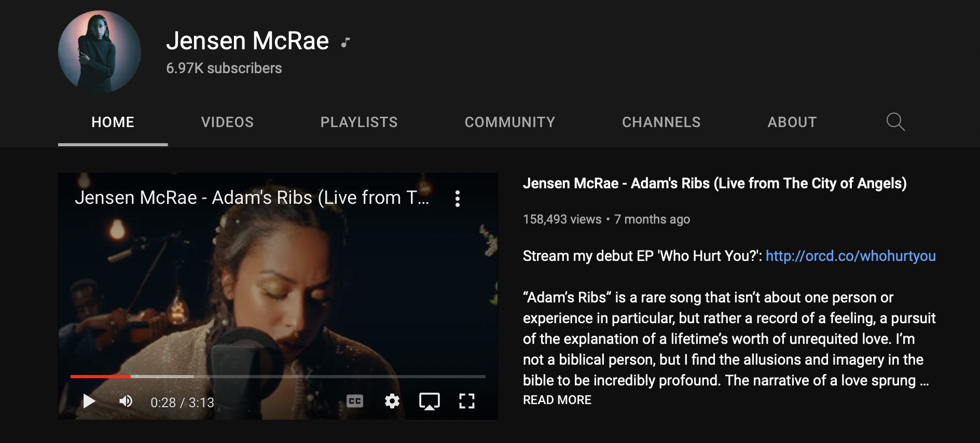Select the Channels tab

coord(661,122)
